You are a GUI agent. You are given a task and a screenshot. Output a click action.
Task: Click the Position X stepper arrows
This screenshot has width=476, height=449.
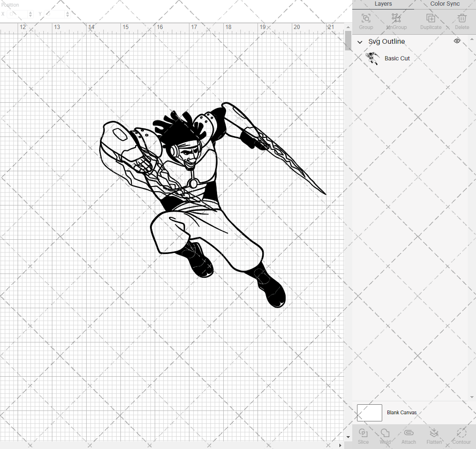click(x=30, y=14)
